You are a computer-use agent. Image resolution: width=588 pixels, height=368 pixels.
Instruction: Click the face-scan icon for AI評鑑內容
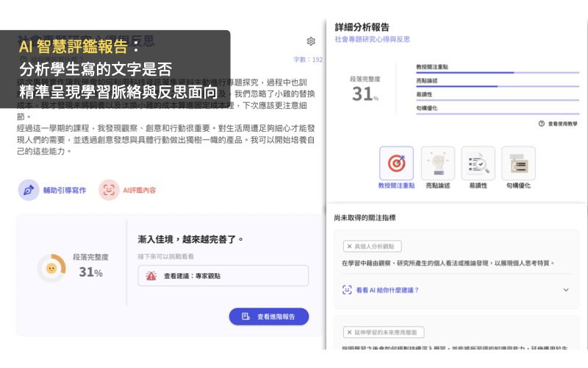[x=109, y=190]
